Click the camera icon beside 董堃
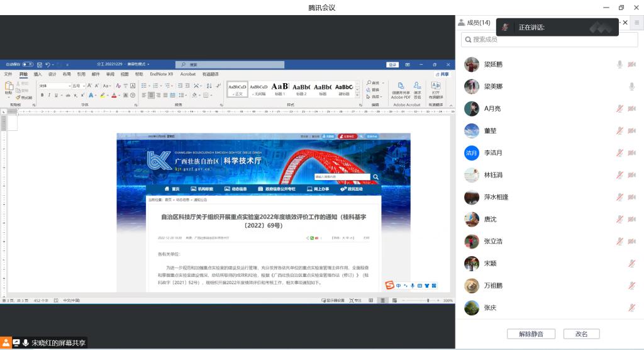644x350 pixels. 631,131
